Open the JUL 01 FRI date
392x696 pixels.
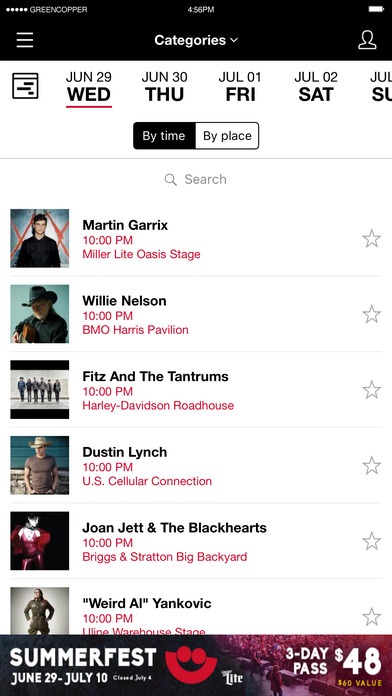point(240,87)
